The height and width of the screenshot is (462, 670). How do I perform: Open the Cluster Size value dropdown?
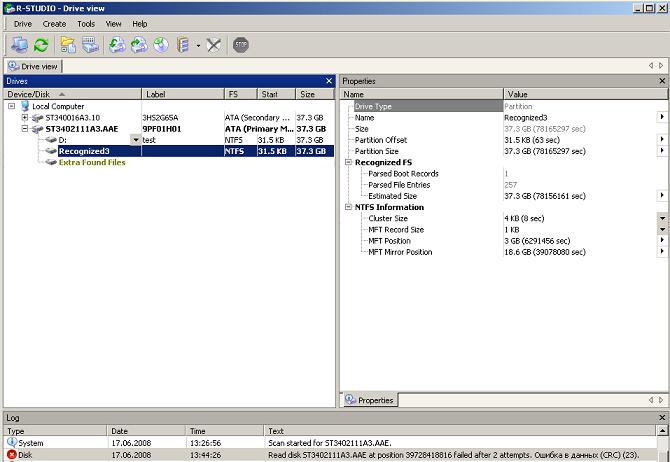662,218
